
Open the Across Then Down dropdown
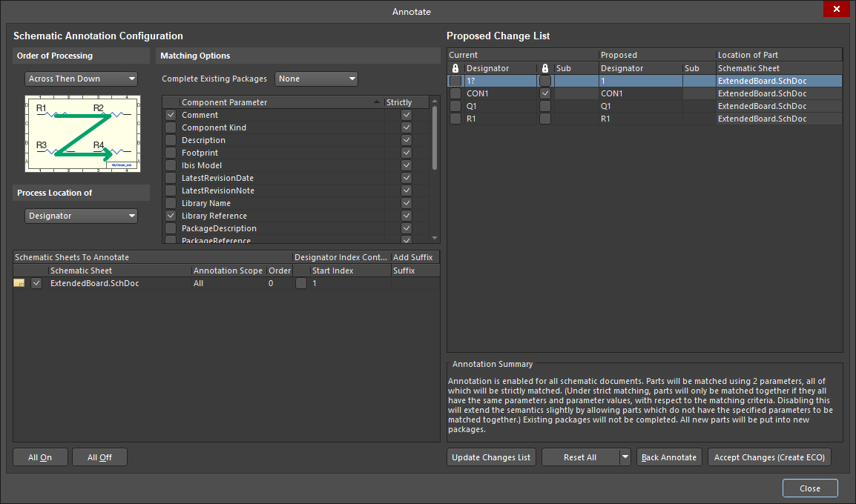click(x=81, y=79)
